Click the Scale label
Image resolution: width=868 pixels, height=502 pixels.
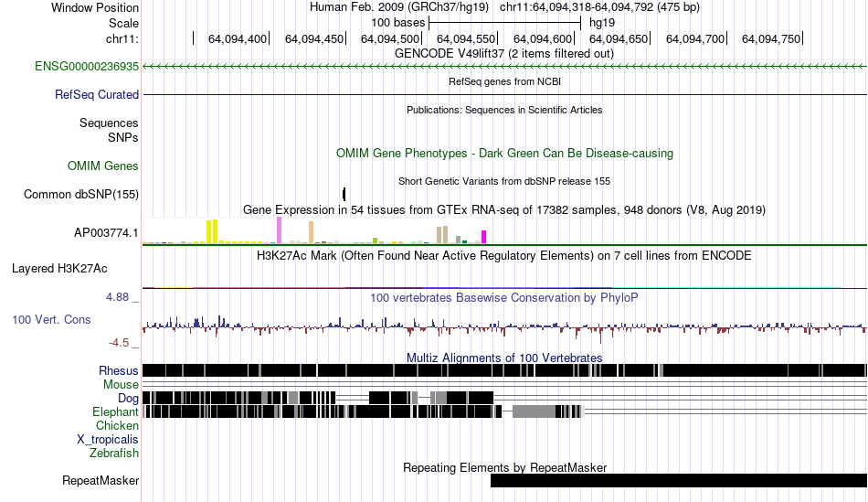coord(123,23)
